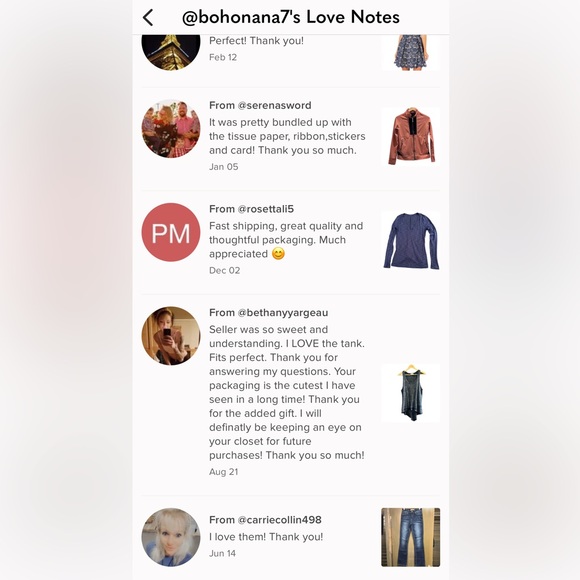This screenshot has height=580, width=580.
Task: View the floral dress listing thumbnail
Action: 411,53
